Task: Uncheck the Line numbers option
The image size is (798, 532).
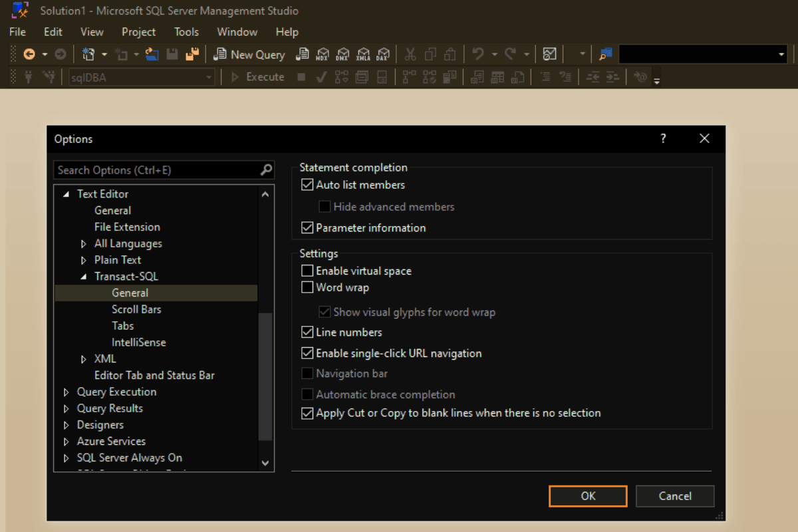Action: (307, 332)
